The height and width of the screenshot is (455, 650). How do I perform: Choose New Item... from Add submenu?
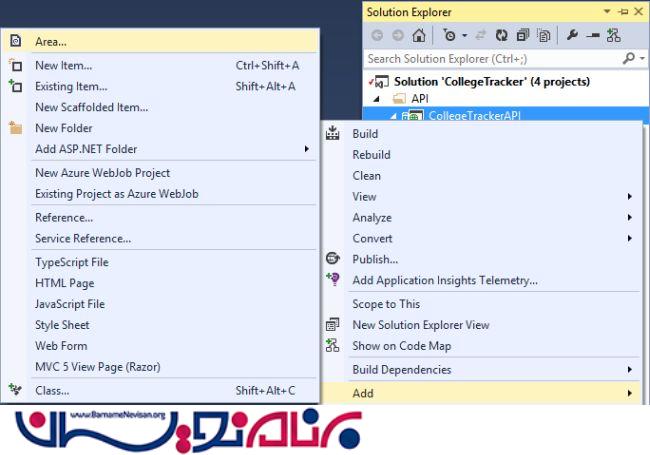pos(63,65)
